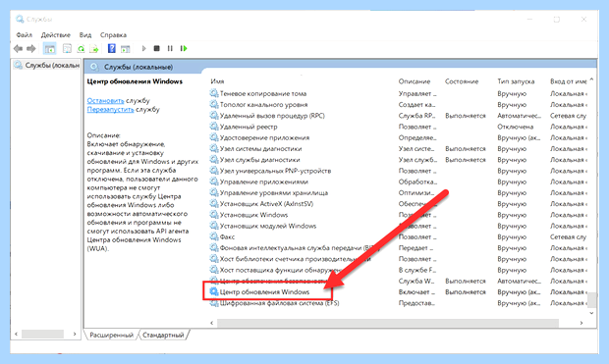Click the tree pane horizontal scrollbar
609x364 pixels.
(x=42, y=335)
